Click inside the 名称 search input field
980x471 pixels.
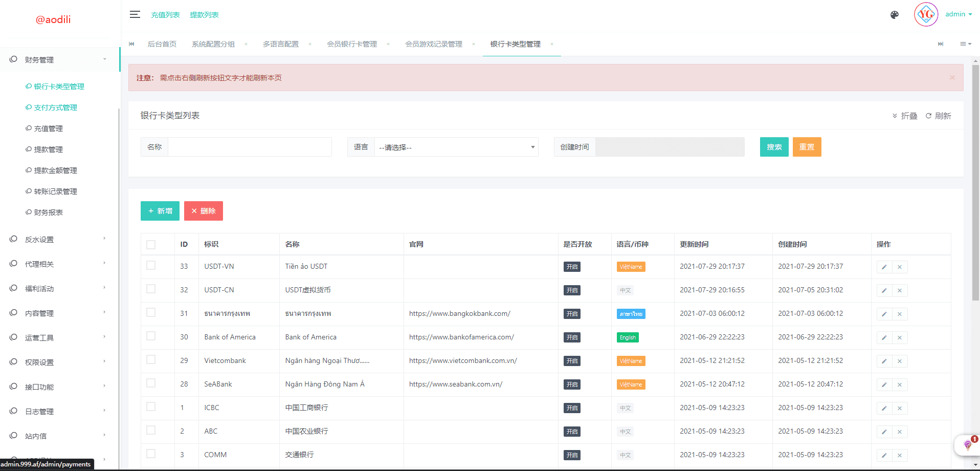point(250,147)
